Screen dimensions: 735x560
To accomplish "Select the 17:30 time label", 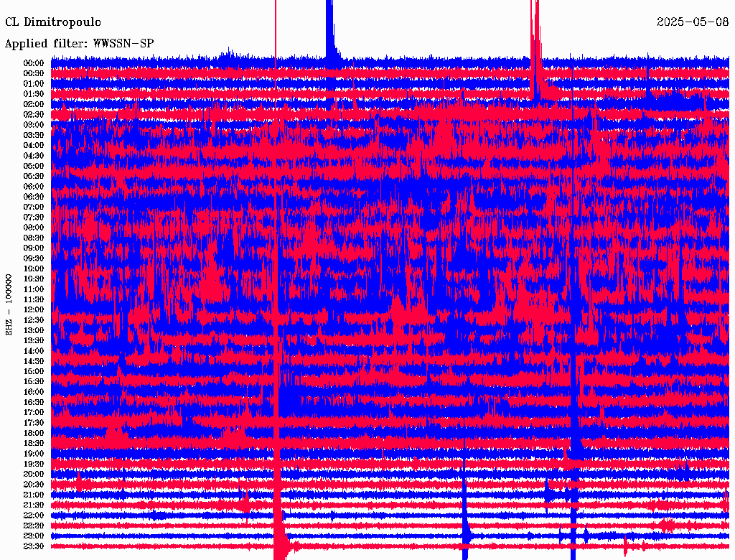I will pyautogui.click(x=34, y=423).
